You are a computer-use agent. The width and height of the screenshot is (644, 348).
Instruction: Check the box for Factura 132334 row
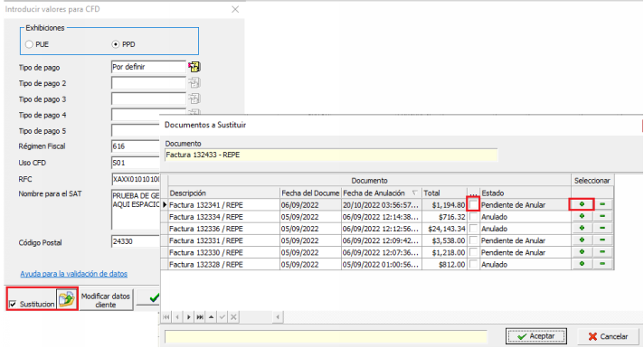(x=474, y=216)
